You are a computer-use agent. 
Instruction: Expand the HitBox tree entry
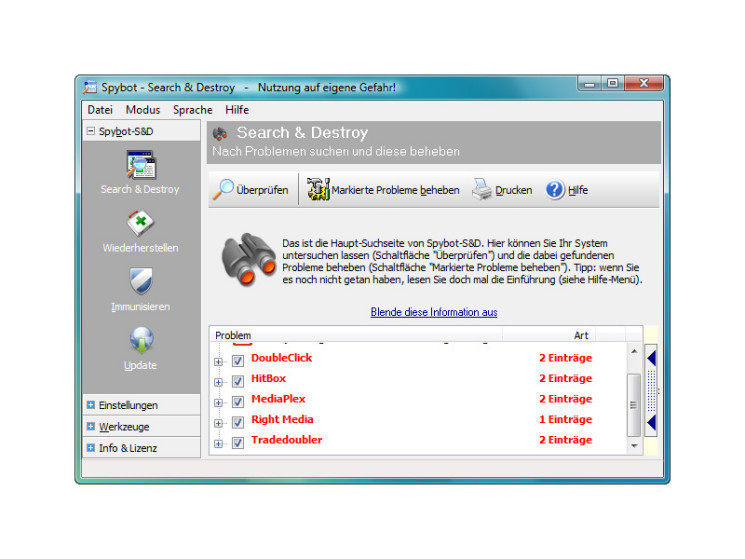click(x=218, y=382)
